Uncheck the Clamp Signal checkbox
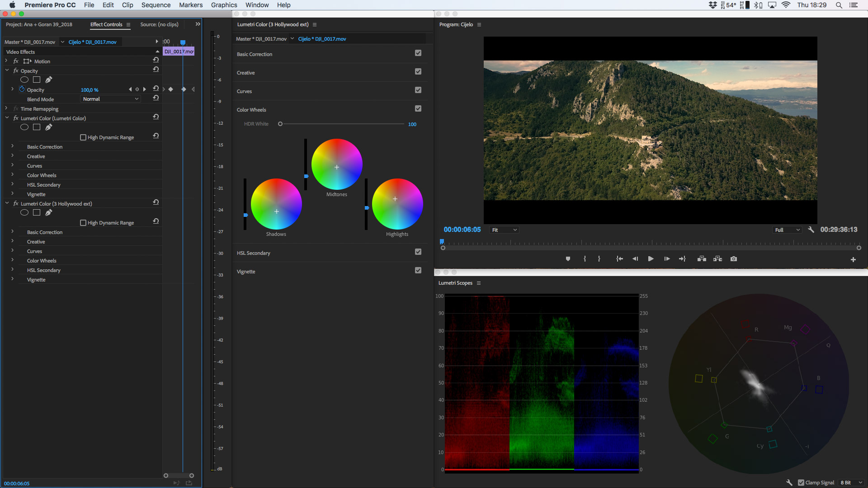The image size is (868, 488). pos(801,483)
